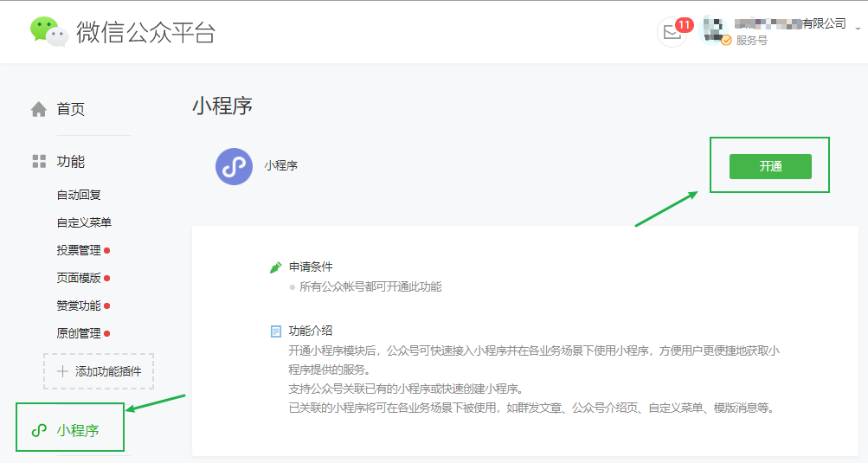Click the 微信公众平台 title text
This screenshot has width=868, height=463.
tap(145, 32)
